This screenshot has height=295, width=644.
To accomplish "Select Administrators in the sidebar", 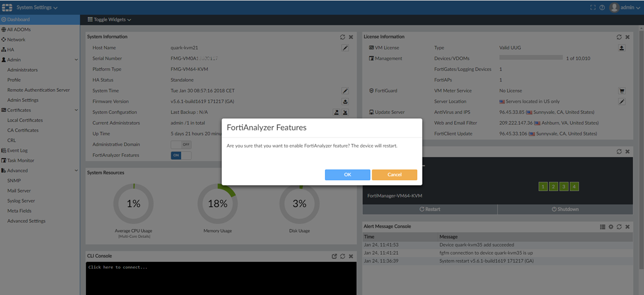I will tap(22, 70).
